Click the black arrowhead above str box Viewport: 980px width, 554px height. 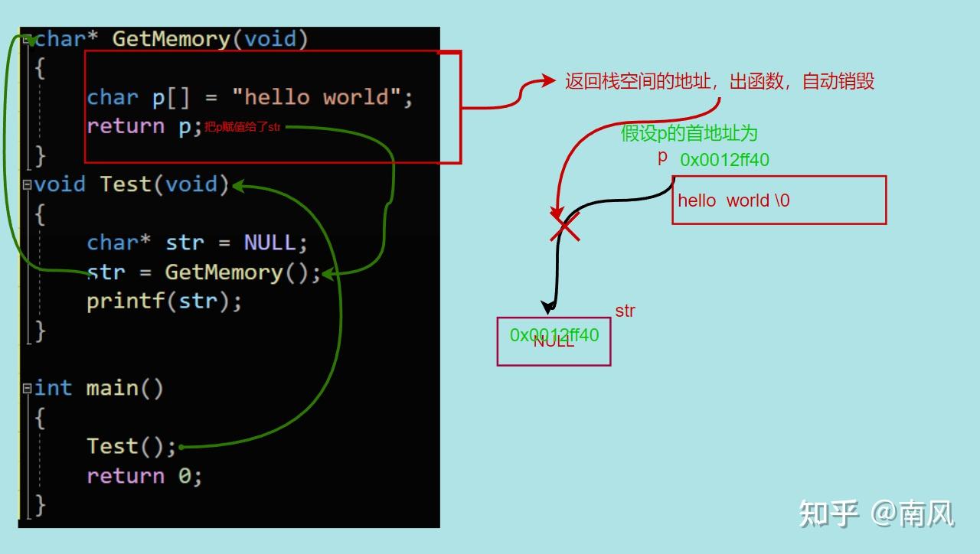click(x=548, y=307)
